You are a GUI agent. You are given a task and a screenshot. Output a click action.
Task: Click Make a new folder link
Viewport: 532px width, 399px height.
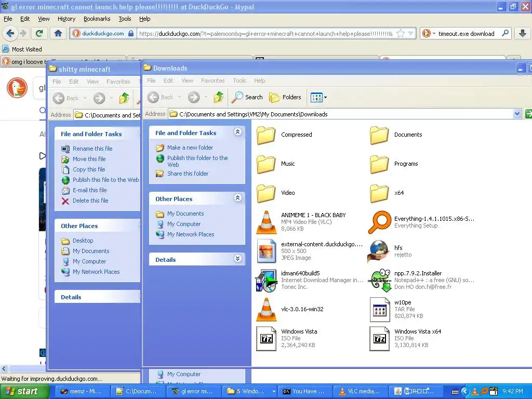(190, 148)
